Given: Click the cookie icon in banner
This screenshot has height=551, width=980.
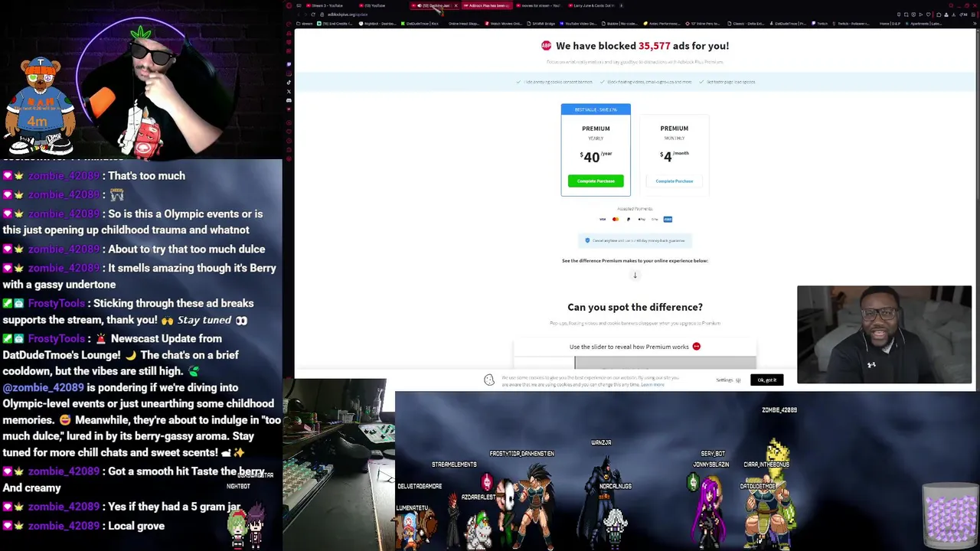Looking at the screenshot, I should pyautogui.click(x=489, y=380).
